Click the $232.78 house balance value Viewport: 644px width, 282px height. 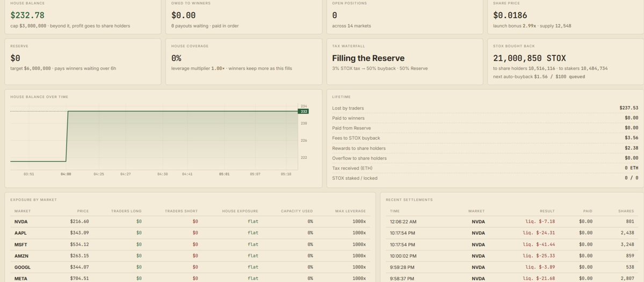pyautogui.click(x=27, y=15)
